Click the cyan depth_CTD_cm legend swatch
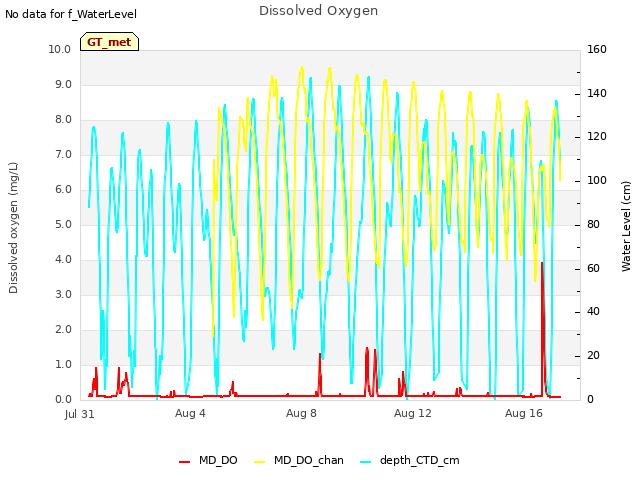This screenshot has width=640, height=480. tap(366, 462)
